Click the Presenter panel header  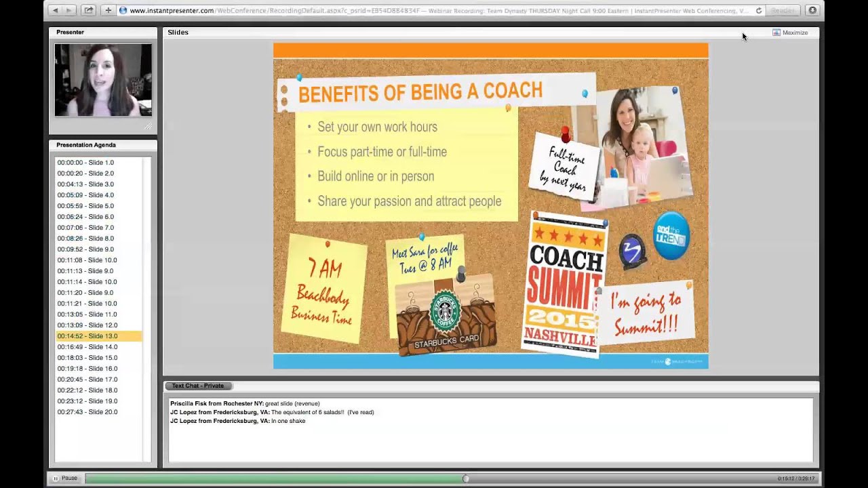pyautogui.click(x=103, y=32)
